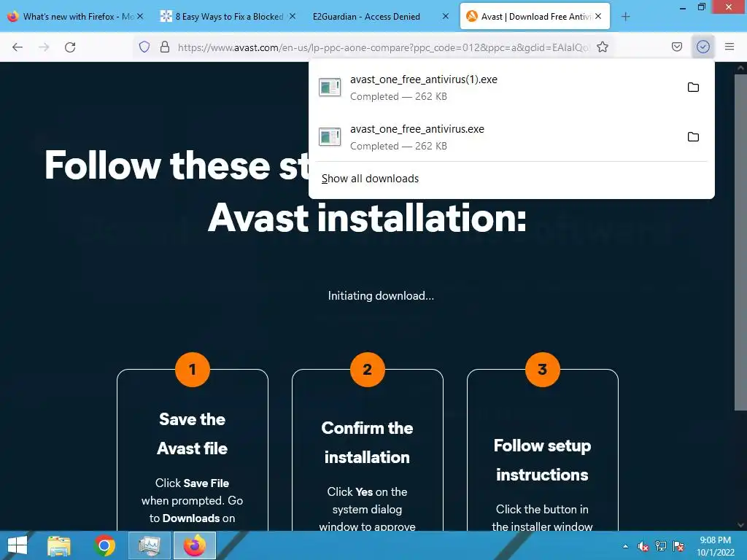Click the page vertical scrollbar thumb

tap(741, 241)
